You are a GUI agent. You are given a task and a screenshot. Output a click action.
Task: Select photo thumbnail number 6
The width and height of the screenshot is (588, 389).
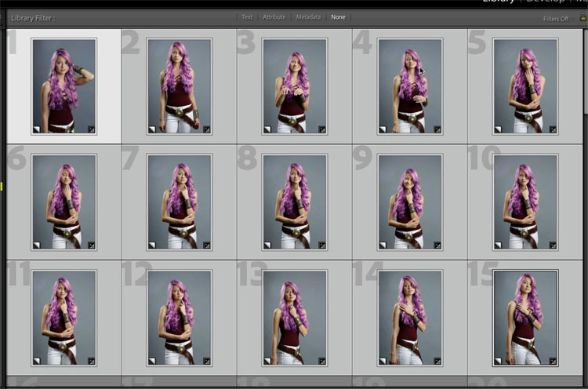pyautogui.click(x=64, y=202)
